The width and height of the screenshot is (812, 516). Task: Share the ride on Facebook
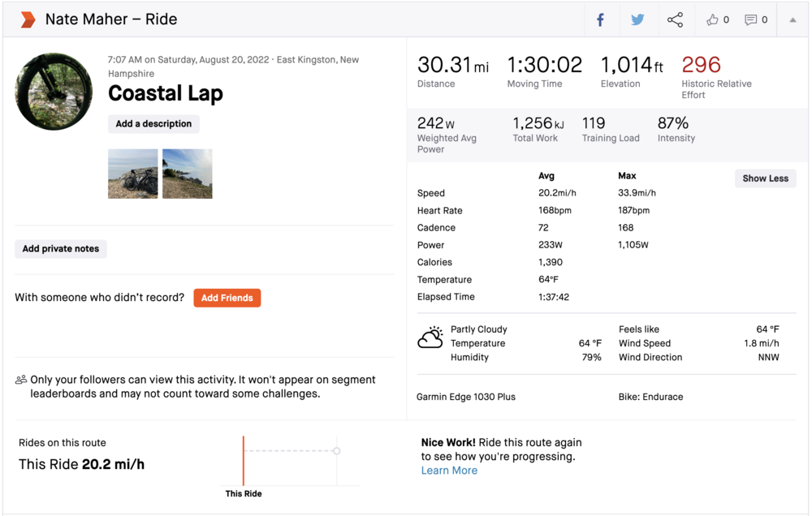pos(601,19)
